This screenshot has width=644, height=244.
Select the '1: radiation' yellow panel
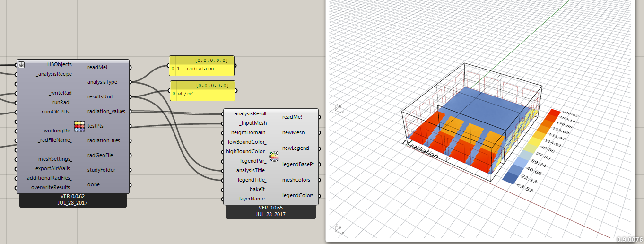[202, 66]
